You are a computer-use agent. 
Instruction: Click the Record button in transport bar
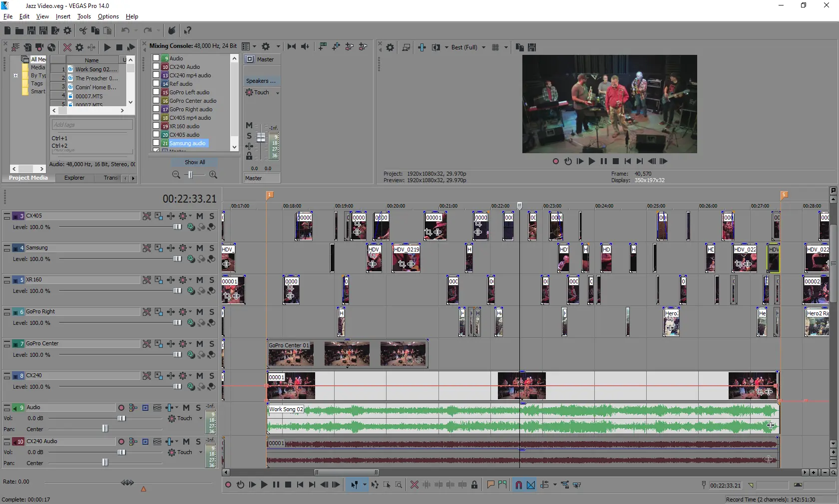coord(228,485)
